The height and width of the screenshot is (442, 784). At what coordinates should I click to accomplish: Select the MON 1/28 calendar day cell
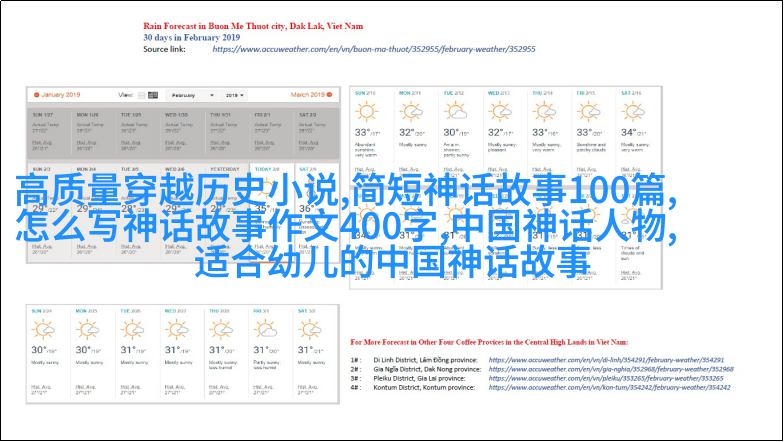[x=94, y=133]
